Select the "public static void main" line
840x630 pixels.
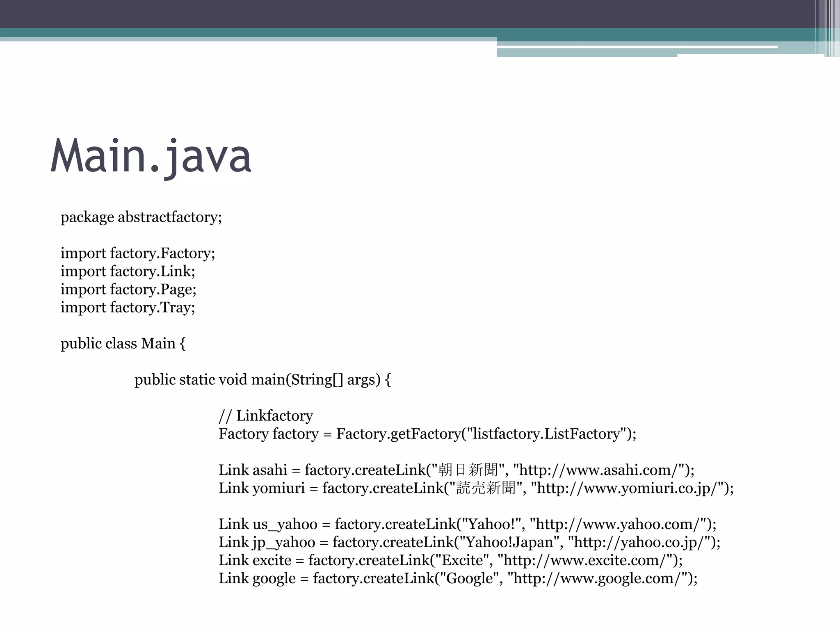pyautogui.click(x=263, y=379)
